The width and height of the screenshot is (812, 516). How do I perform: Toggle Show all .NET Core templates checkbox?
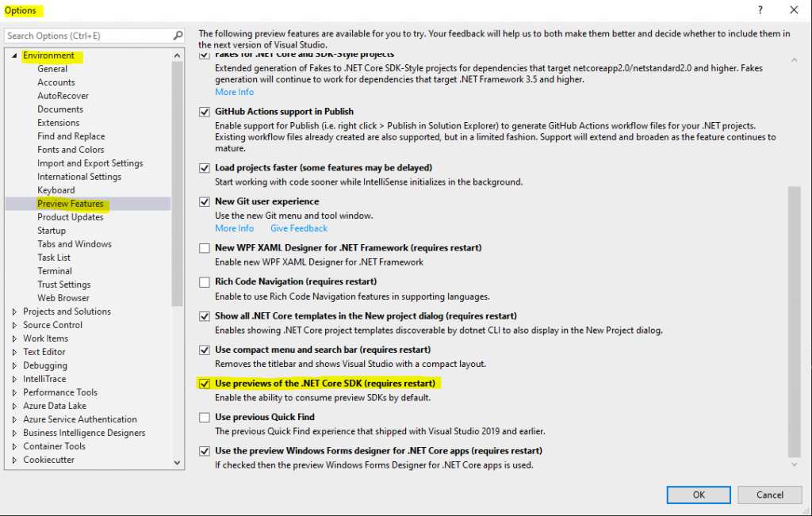pos(205,316)
